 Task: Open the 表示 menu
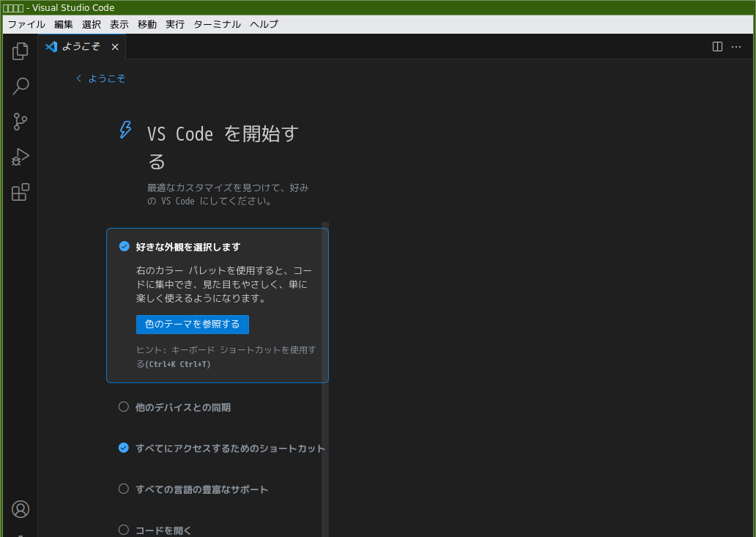[119, 24]
